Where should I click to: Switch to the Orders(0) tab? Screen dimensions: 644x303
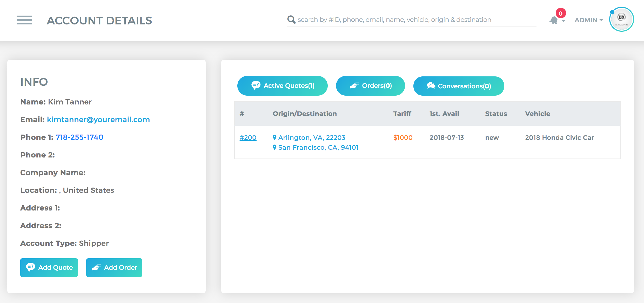370,86
